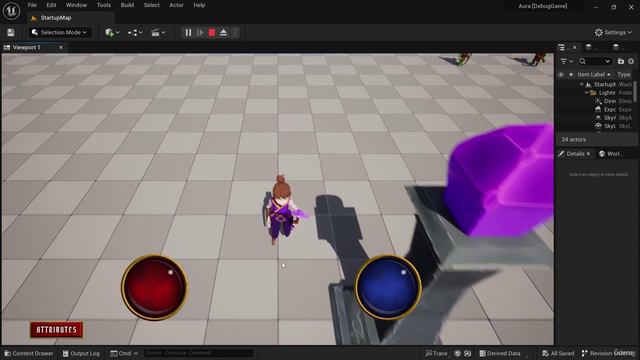
Task: Open the Window menu
Action: 76,5
